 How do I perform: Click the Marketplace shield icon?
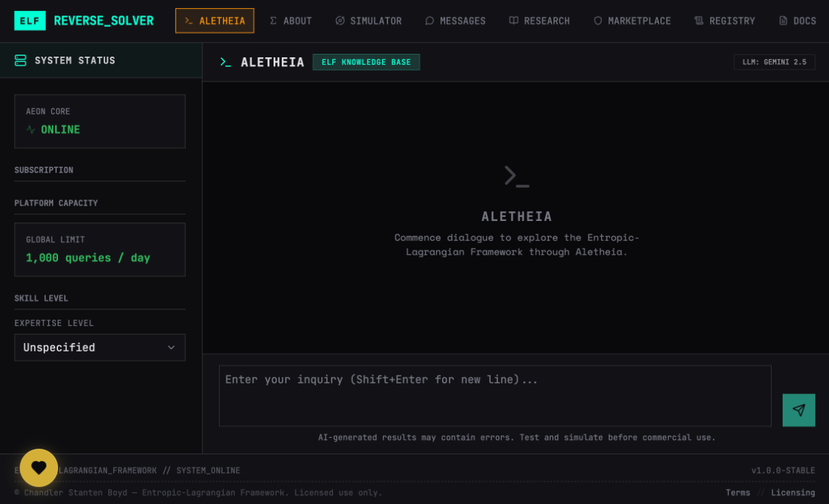click(x=598, y=21)
